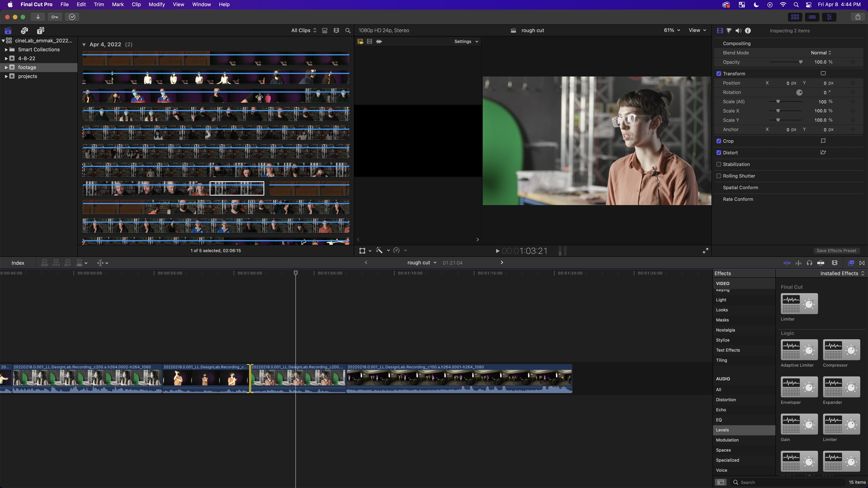
Task: Open the Audio Inspector speaker icon
Action: (x=738, y=31)
